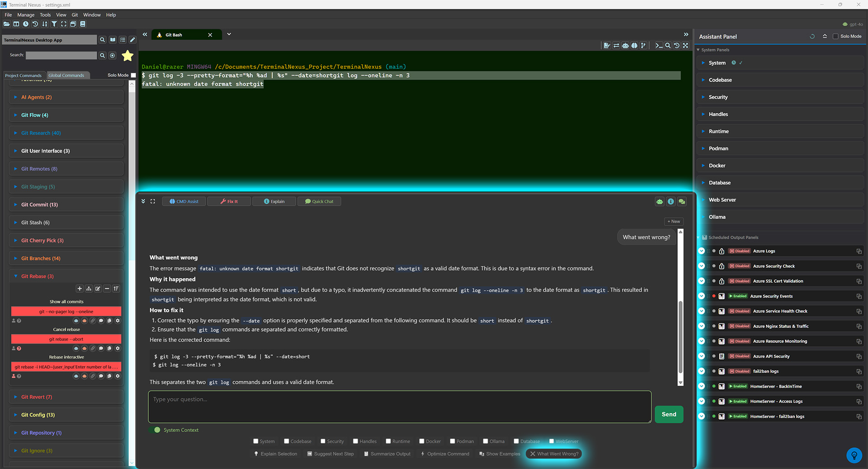Click the terminal search magnifier icon
This screenshot has height=469, width=868.
click(x=668, y=46)
